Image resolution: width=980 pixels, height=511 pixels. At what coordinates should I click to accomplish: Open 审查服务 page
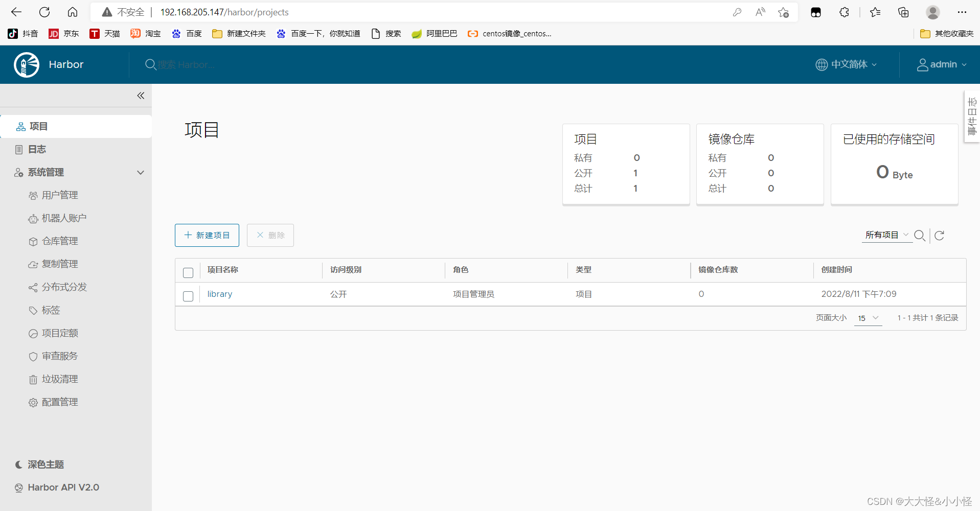(x=60, y=356)
